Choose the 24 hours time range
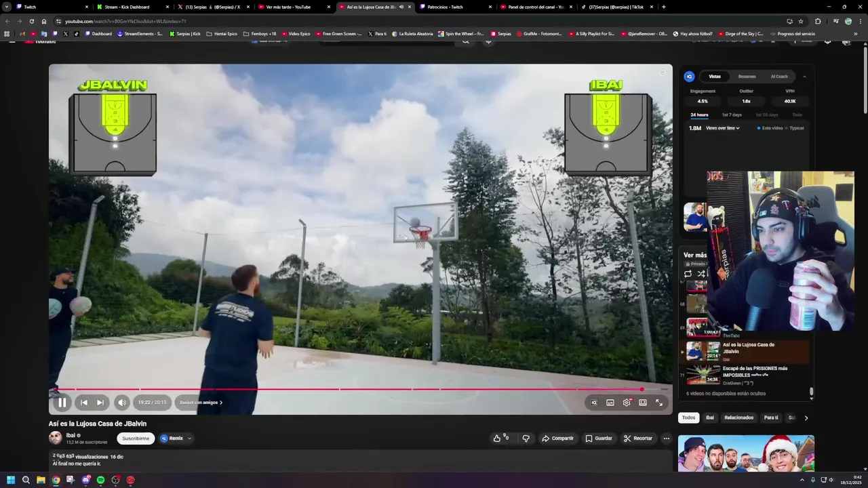The height and width of the screenshot is (488, 868). pyautogui.click(x=699, y=115)
